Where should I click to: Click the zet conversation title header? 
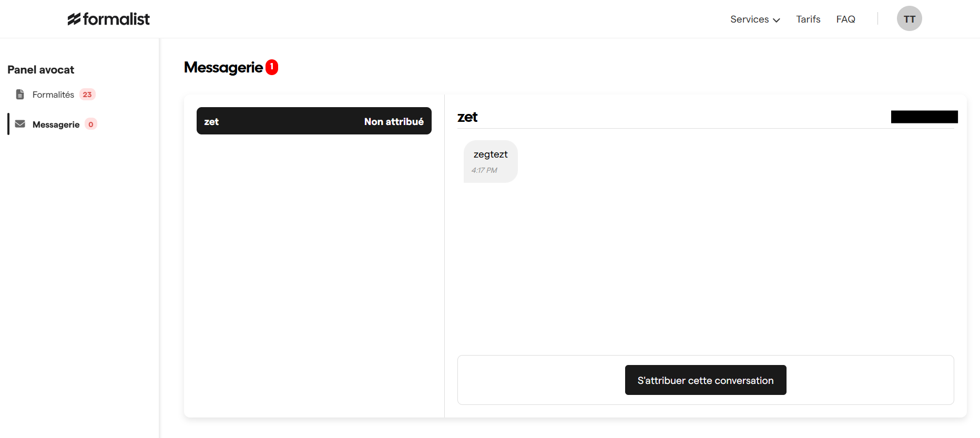(x=467, y=117)
